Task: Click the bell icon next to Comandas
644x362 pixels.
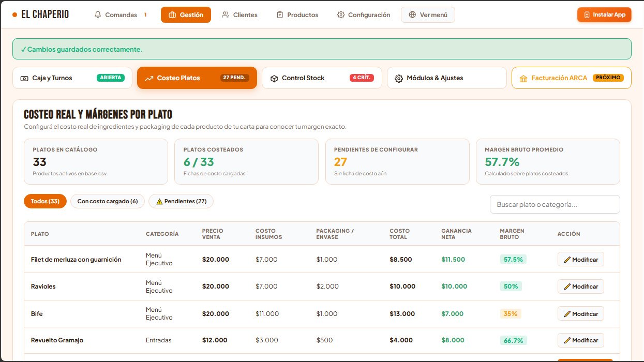Action: tap(98, 15)
